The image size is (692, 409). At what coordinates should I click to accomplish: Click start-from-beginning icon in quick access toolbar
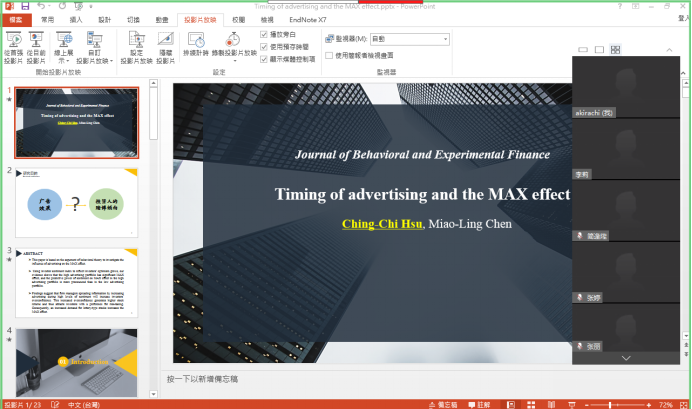[x=78, y=6]
